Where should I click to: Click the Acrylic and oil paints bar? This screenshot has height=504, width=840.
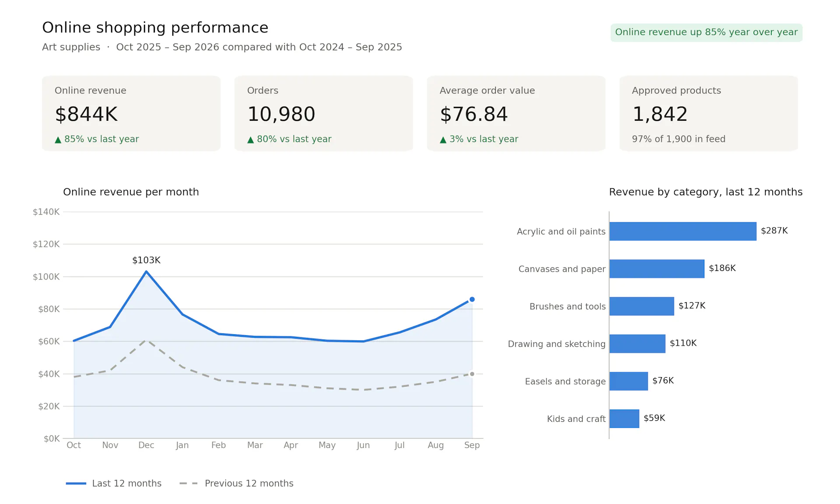pos(683,231)
